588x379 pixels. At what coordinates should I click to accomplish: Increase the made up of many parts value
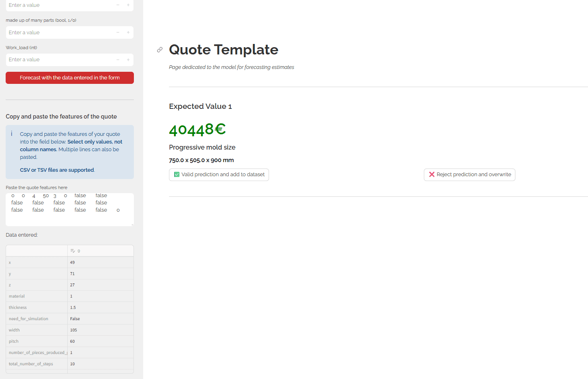128,33
